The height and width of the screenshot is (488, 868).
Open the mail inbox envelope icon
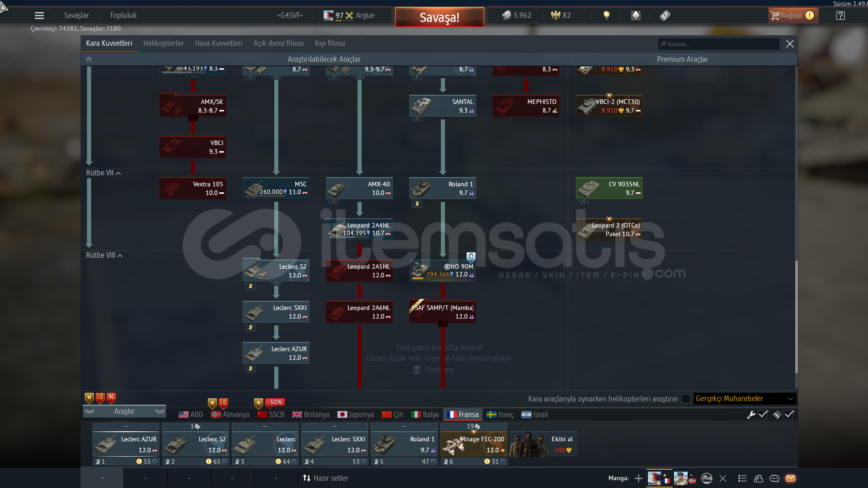point(791,478)
